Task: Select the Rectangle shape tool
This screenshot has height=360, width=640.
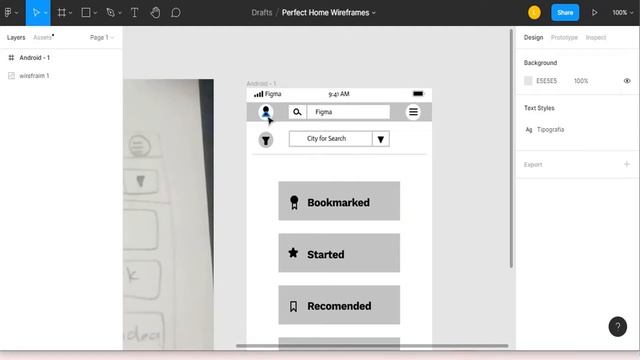Action: (x=86, y=13)
